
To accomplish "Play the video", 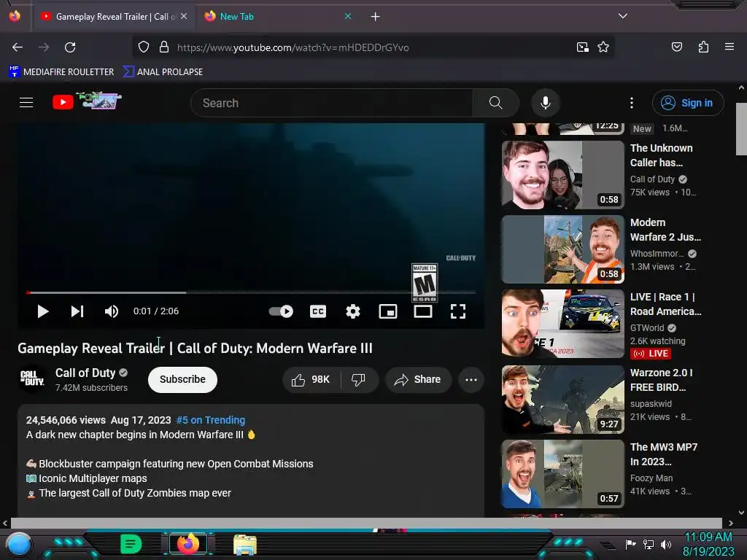I will [43, 311].
